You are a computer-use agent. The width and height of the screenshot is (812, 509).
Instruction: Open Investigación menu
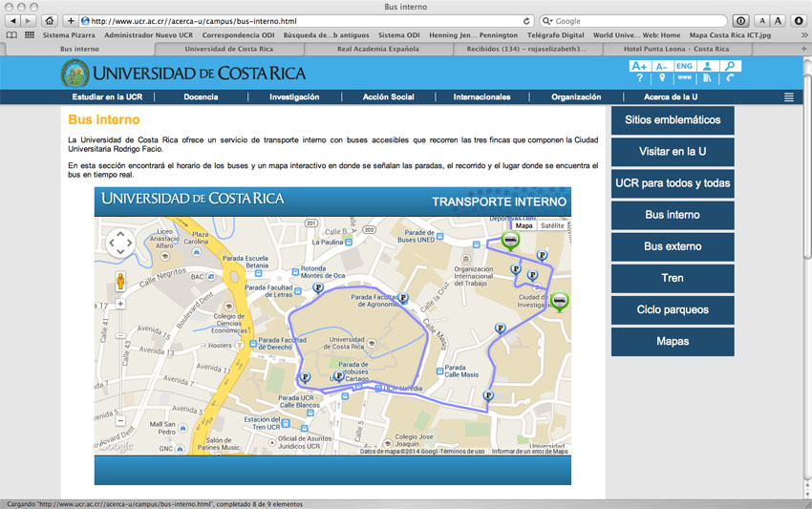pyautogui.click(x=294, y=96)
